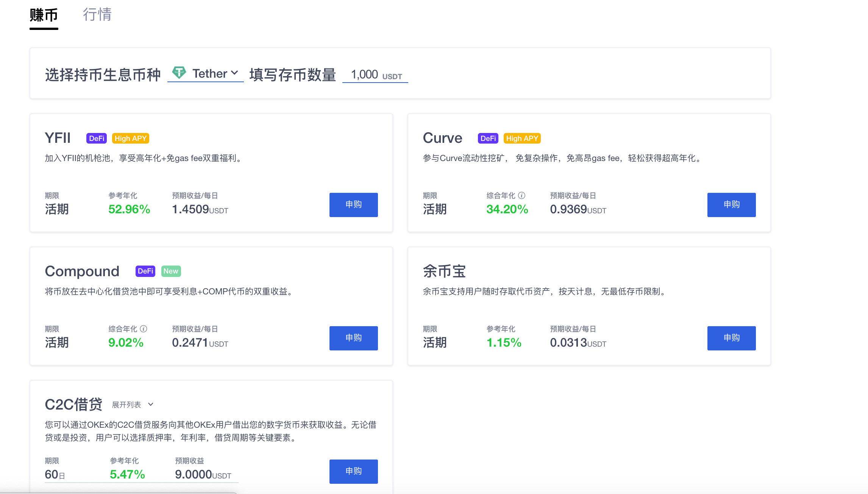Click 申购 button for 余币宝
The image size is (868, 494).
coord(731,338)
